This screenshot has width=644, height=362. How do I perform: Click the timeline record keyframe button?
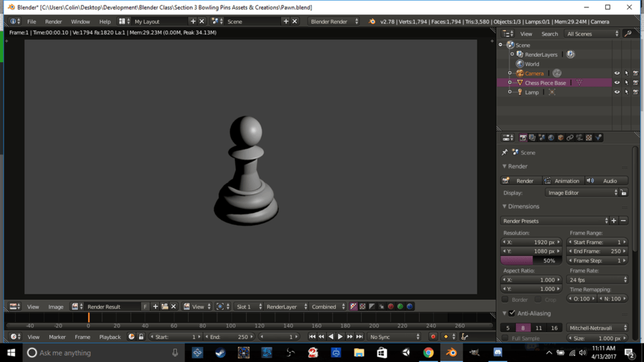(x=433, y=337)
